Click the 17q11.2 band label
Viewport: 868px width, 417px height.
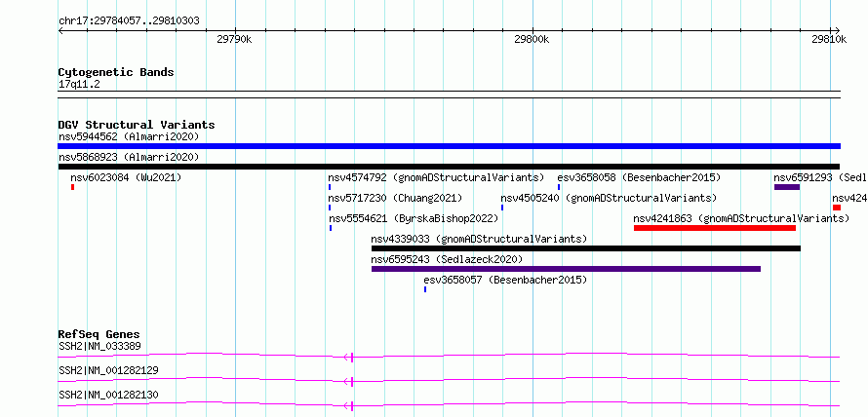(x=79, y=85)
